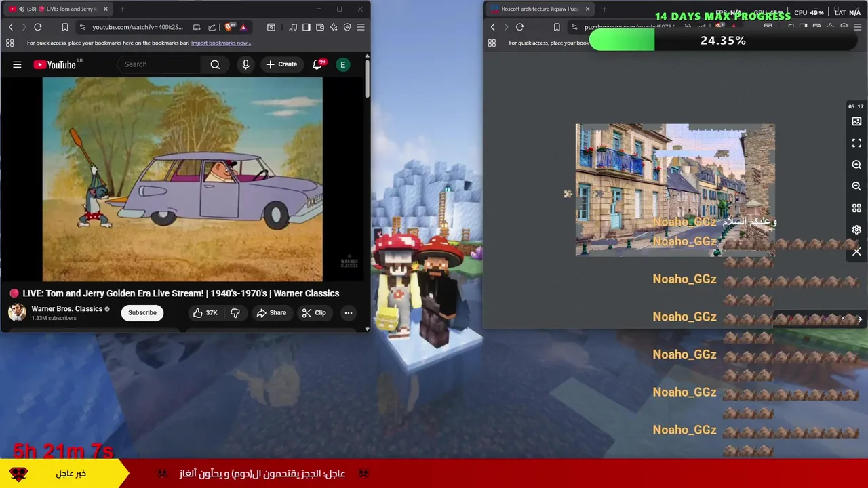Open the Warner Bros. Classics channel name
Viewport: 868px width, 488px height.
pos(66,308)
